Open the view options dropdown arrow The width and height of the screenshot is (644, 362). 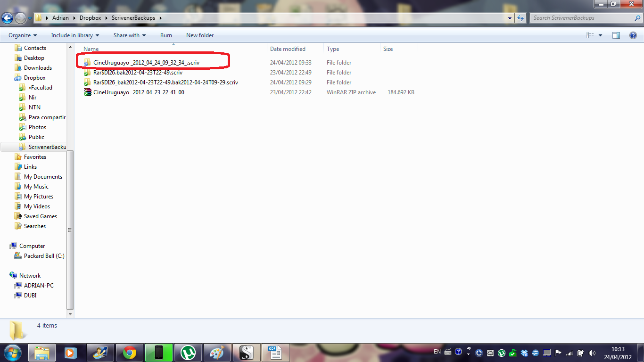pyautogui.click(x=600, y=35)
